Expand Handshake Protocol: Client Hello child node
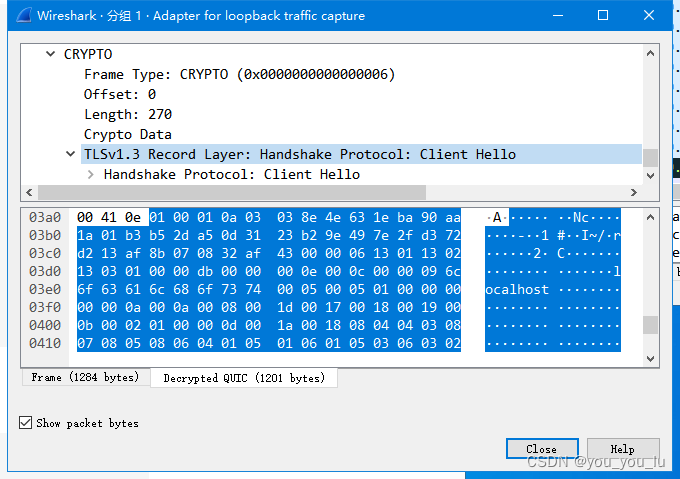This screenshot has width=680, height=479. [90, 174]
